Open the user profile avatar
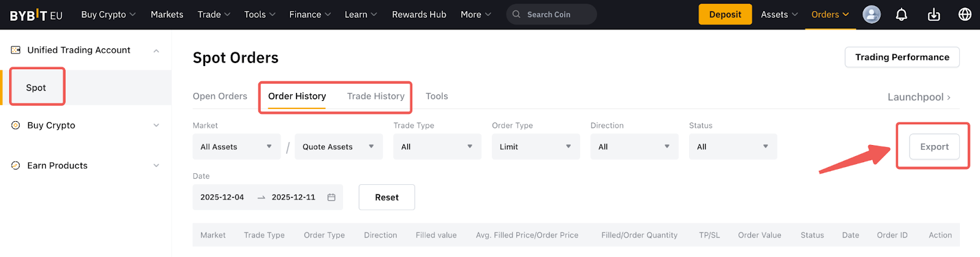 point(872,15)
